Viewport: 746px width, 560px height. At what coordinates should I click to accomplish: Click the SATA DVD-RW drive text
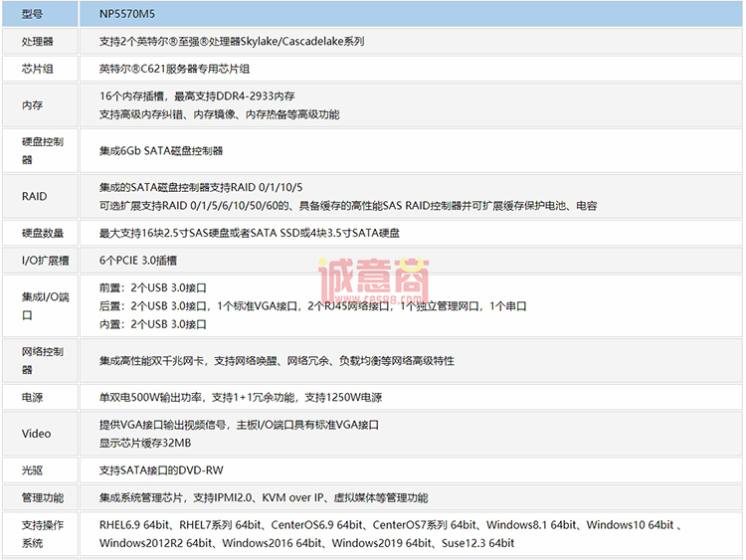pyautogui.click(x=161, y=470)
